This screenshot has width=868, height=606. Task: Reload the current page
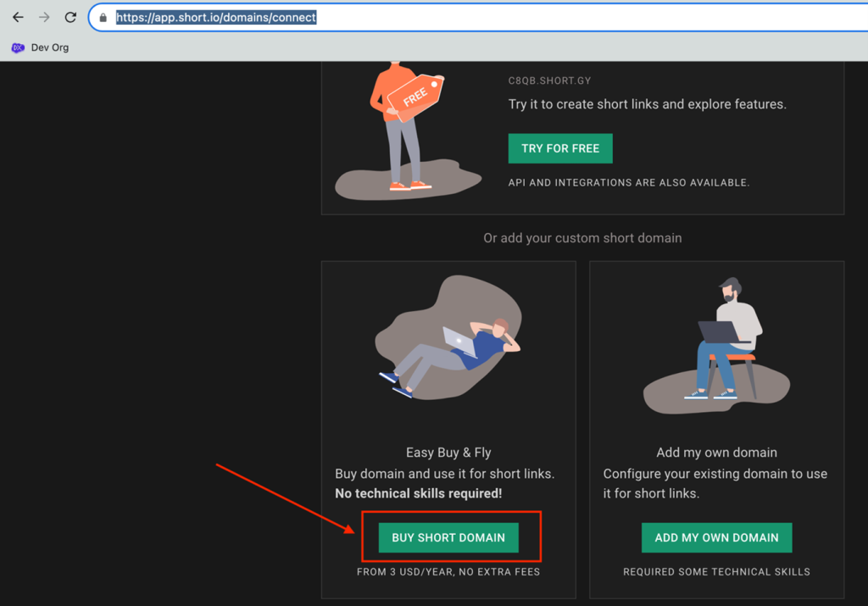pos(70,17)
